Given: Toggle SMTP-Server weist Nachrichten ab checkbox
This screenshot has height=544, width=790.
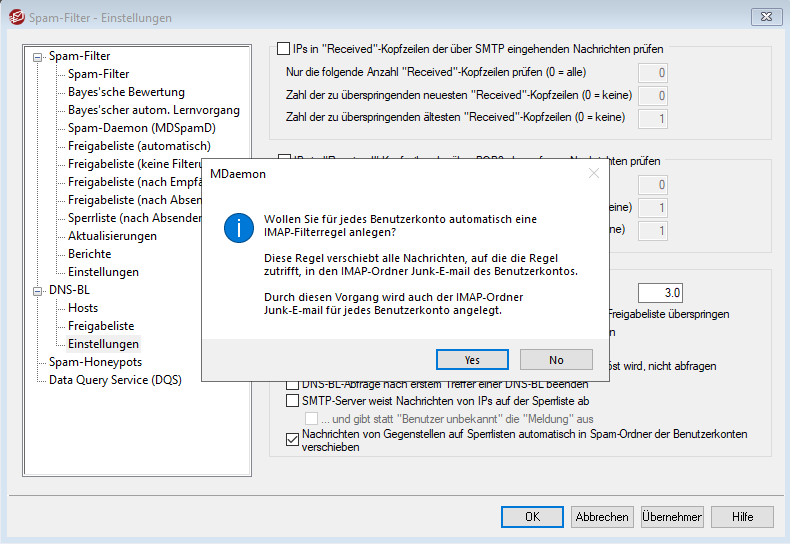Looking at the screenshot, I should (293, 401).
